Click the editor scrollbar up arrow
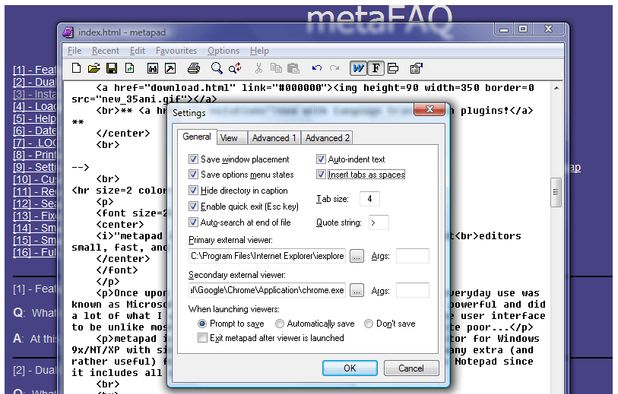Viewport: 618px width, 394px height. click(x=556, y=88)
